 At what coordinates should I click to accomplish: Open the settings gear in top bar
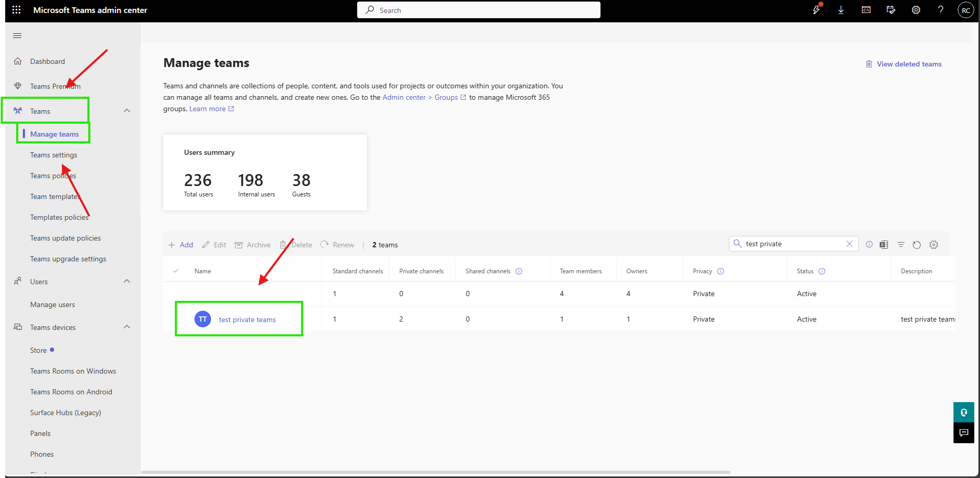click(916, 10)
